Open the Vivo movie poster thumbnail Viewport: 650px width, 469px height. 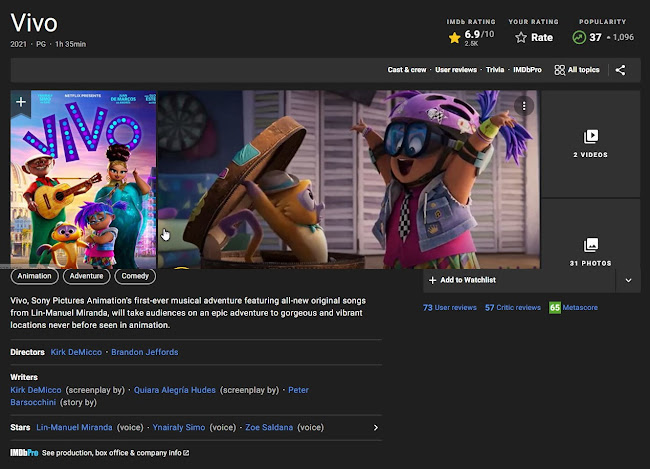pyautogui.click(x=83, y=180)
